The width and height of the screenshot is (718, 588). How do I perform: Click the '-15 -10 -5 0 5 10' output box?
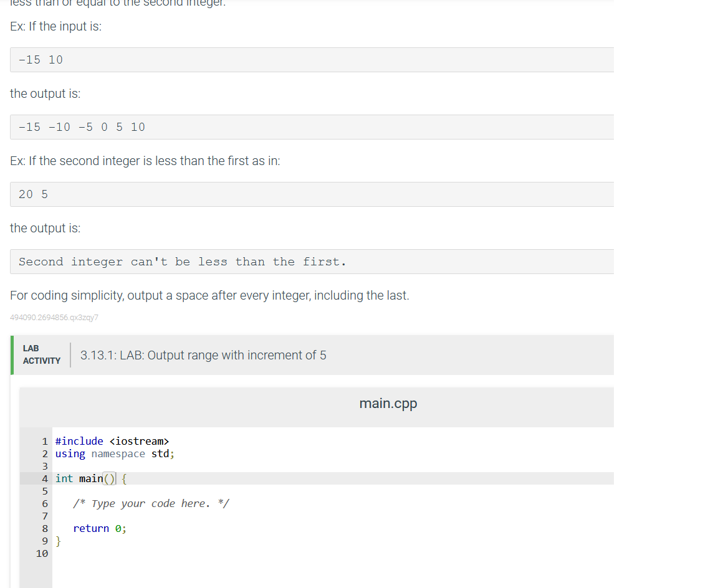[x=312, y=126]
